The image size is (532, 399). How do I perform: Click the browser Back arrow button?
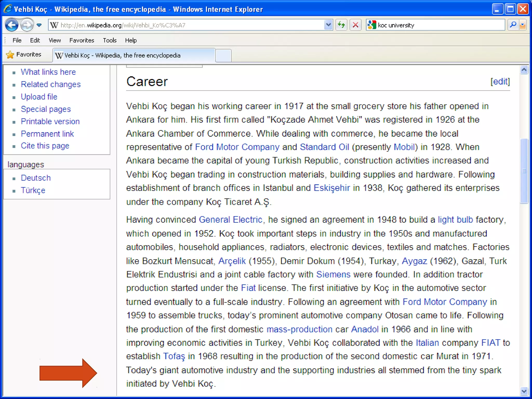[x=12, y=25]
